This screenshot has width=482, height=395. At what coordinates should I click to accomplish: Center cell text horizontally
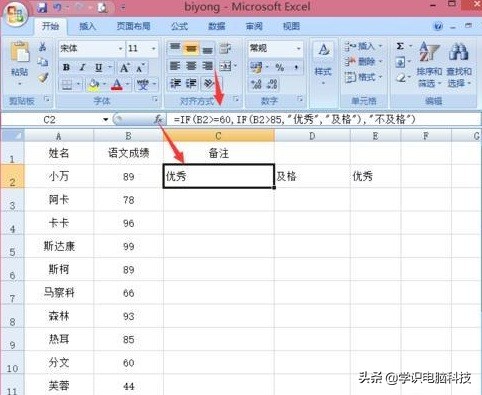pos(191,66)
